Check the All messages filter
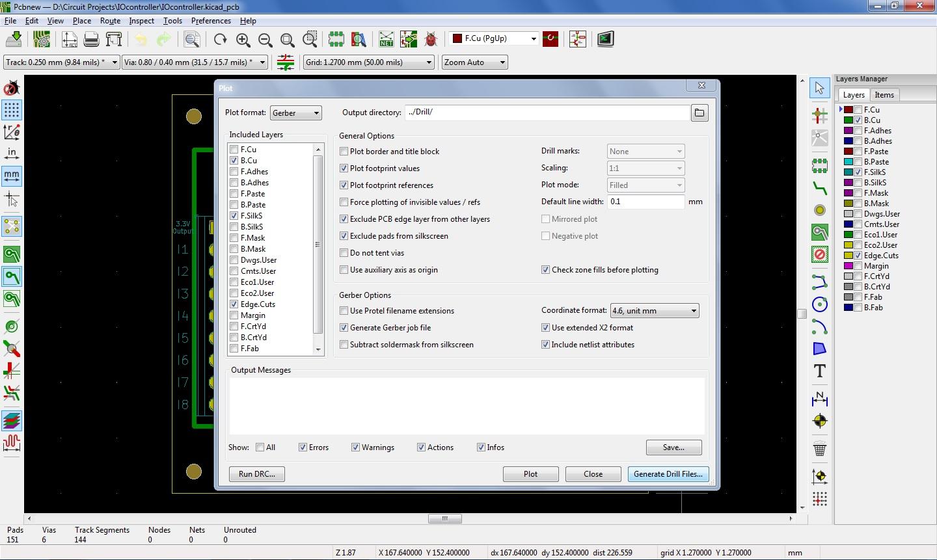 pyautogui.click(x=260, y=447)
